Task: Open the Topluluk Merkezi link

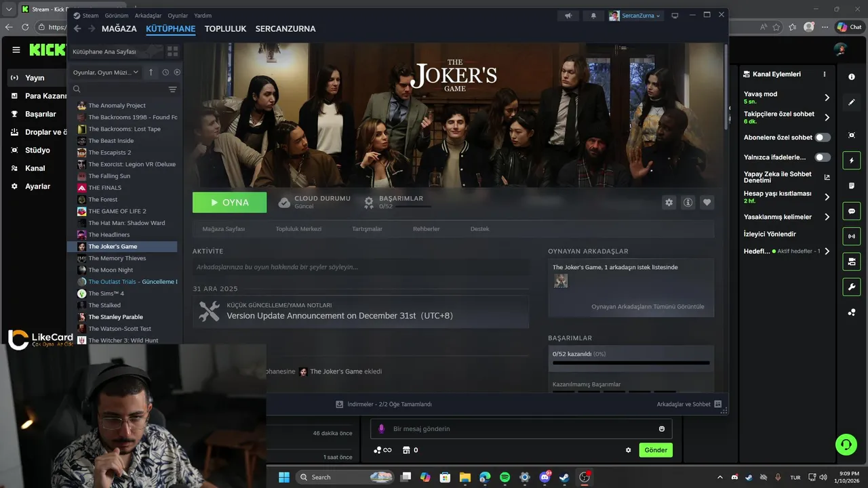Action: coord(298,229)
